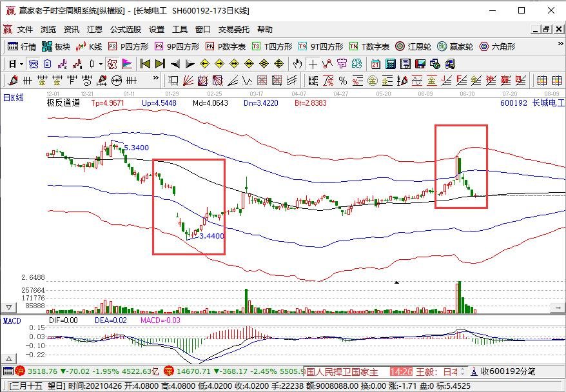Click the MACD indicator label
The width and height of the screenshot is (566, 392).
point(12,320)
